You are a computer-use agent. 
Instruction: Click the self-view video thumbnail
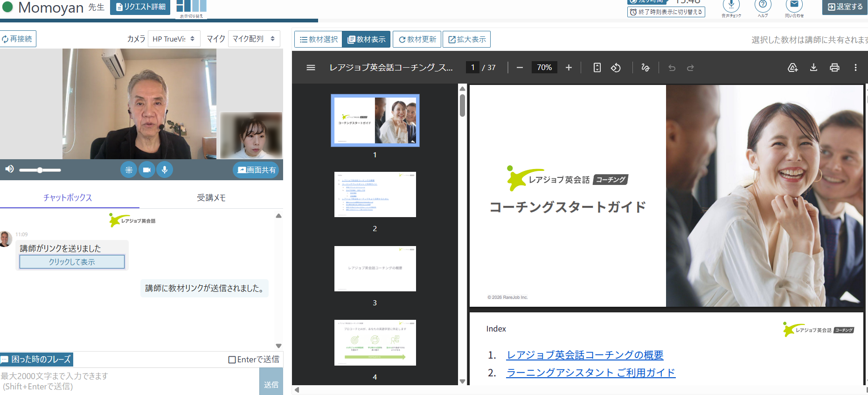[251, 135]
